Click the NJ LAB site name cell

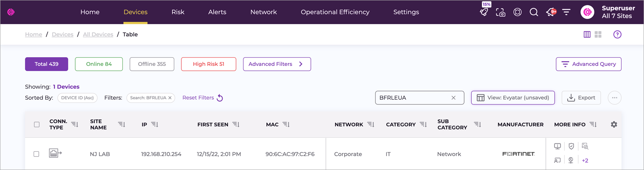(100, 154)
